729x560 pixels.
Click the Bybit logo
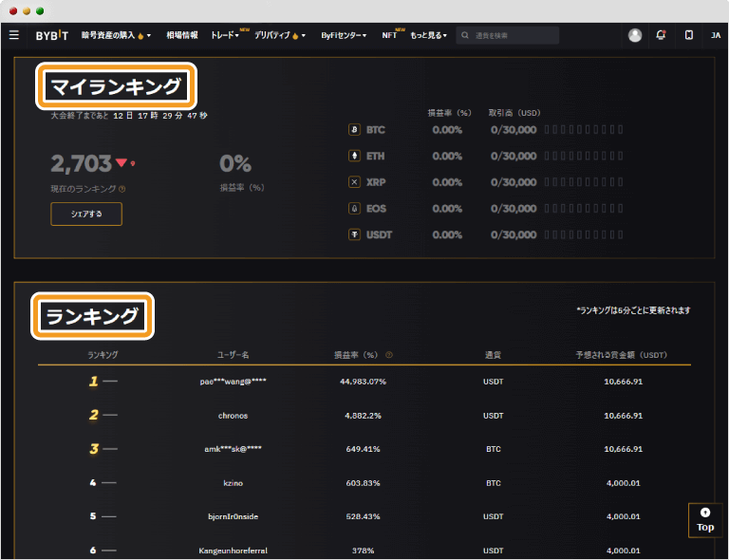click(x=51, y=35)
